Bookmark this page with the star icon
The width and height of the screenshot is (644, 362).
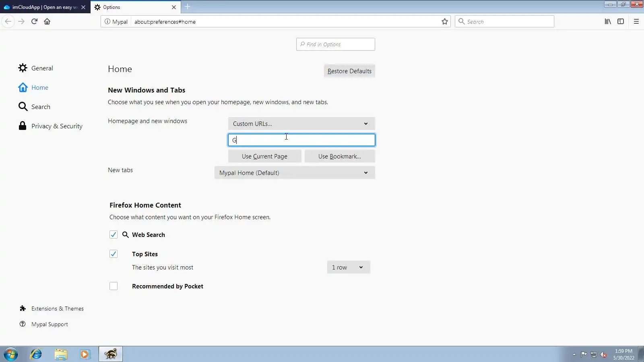(x=445, y=22)
